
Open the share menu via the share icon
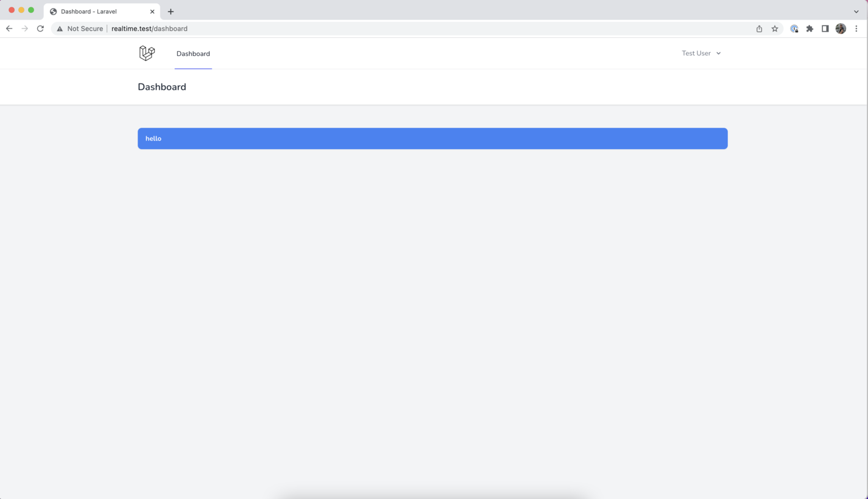point(759,28)
